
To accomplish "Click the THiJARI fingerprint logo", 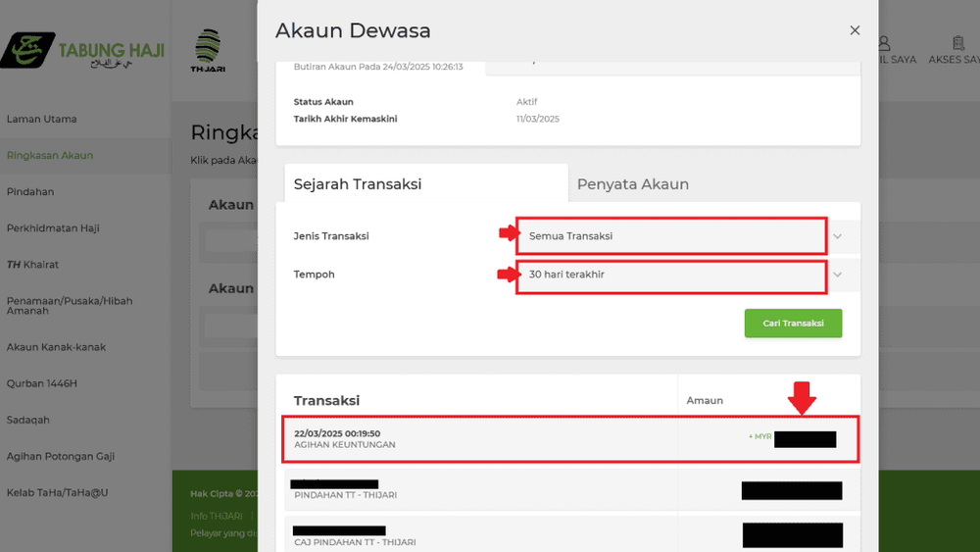I will [208, 51].
